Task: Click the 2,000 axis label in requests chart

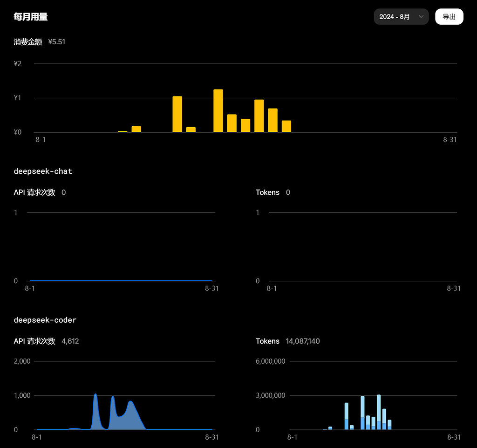Action: tap(22, 361)
